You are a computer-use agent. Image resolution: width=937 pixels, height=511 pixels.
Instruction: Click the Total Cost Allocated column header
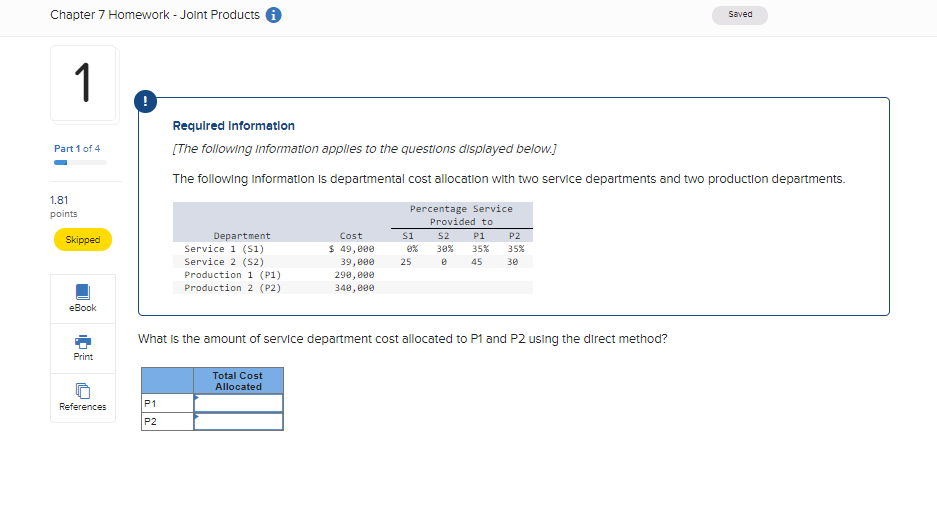point(238,381)
